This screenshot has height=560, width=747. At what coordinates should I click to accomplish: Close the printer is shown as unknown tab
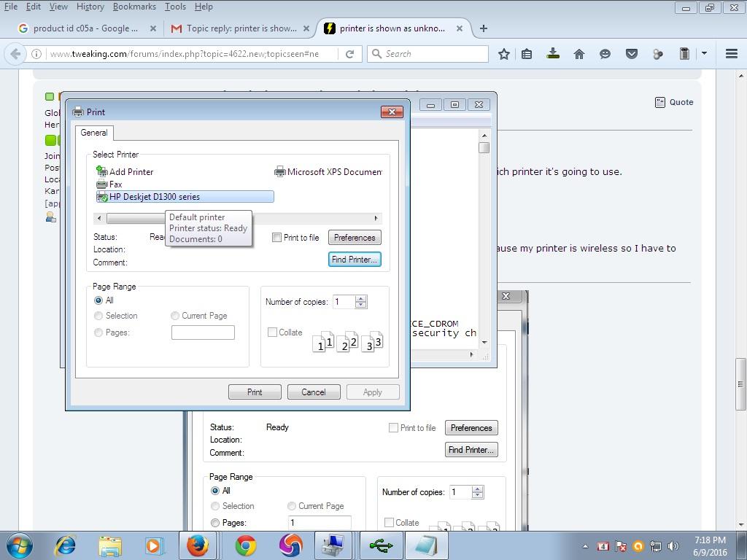[460, 28]
